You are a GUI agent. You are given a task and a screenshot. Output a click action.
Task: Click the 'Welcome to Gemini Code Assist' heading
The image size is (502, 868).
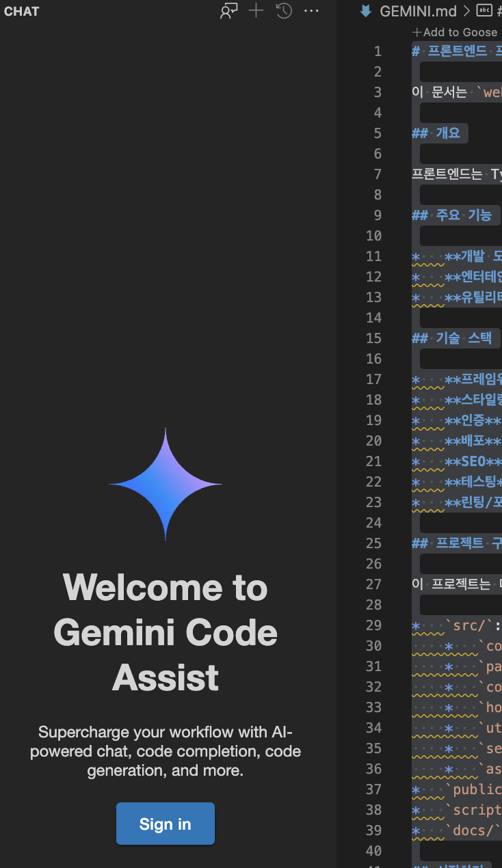pos(166,632)
